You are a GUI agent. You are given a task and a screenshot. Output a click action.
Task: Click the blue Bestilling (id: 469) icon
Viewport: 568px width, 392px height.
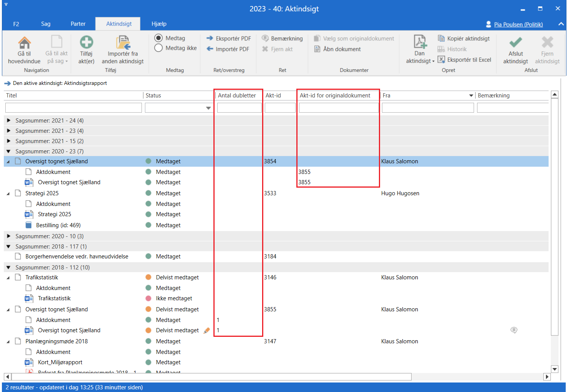(x=29, y=225)
